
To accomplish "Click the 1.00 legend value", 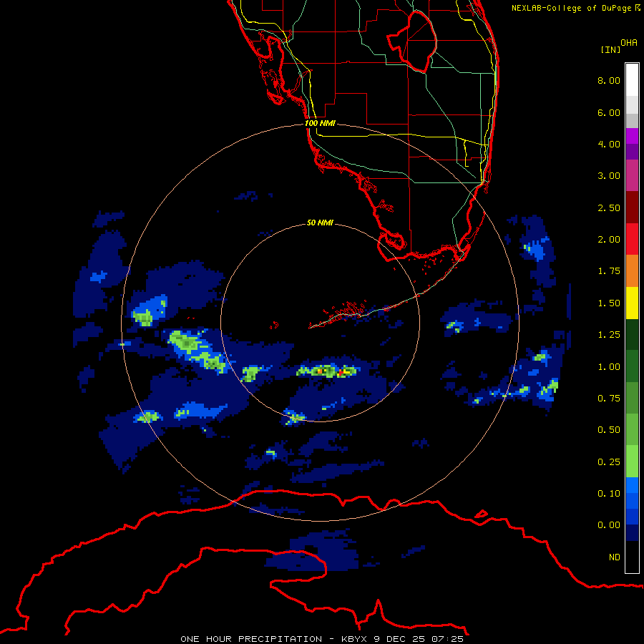I will (x=609, y=367).
